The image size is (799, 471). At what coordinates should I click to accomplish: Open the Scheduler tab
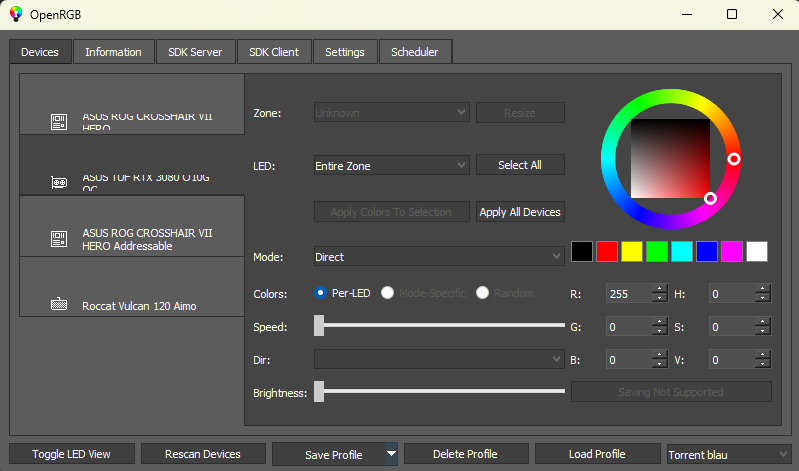tap(415, 52)
